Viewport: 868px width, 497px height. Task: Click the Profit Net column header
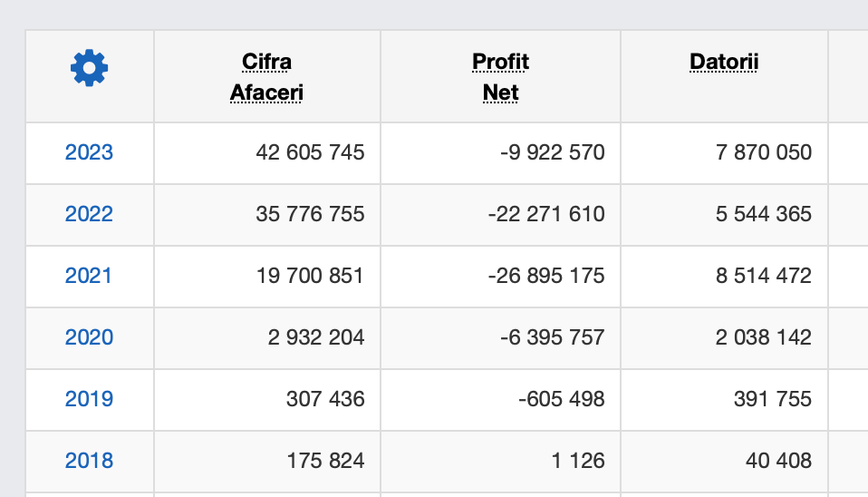click(500, 77)
